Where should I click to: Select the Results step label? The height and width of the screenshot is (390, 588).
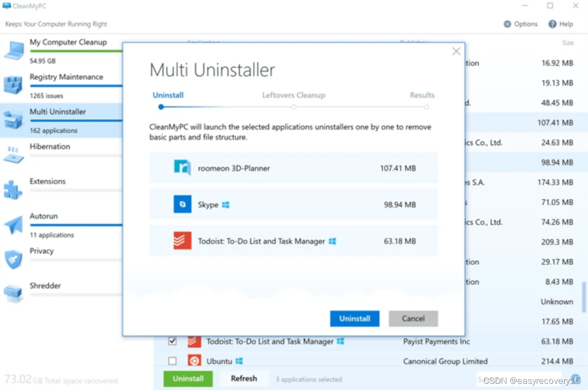422,95
